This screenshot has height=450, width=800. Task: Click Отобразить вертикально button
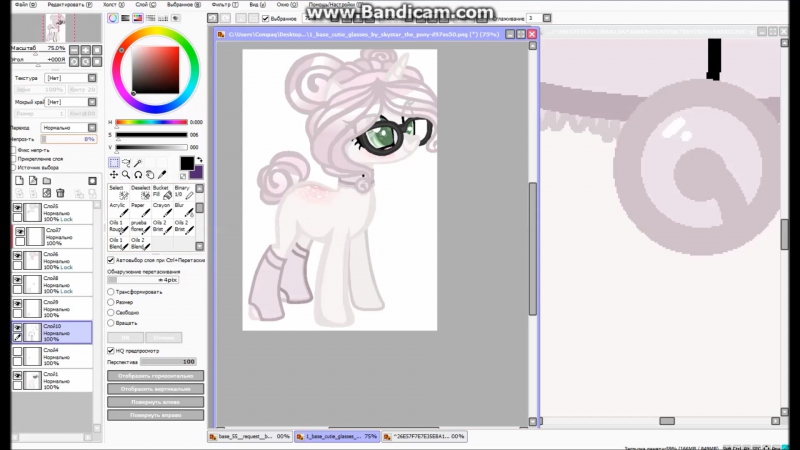point(156,389)
